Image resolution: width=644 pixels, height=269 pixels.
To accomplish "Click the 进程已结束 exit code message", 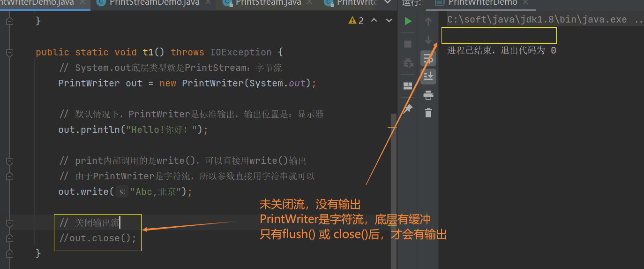I will pos(502,50).
